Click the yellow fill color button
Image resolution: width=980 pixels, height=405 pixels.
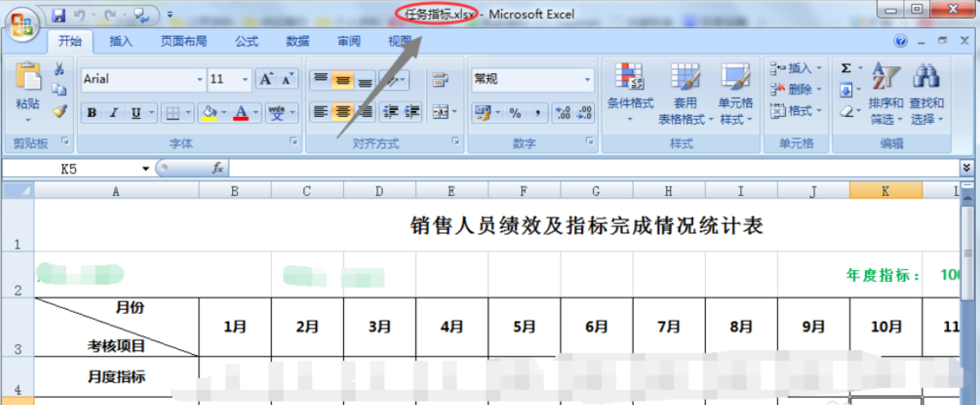click(x=207, y=113)
